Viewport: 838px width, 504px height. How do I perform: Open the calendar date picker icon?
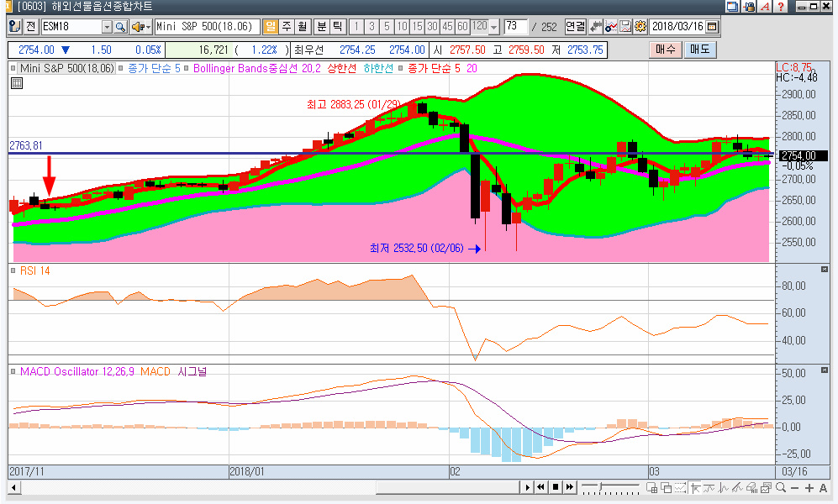point(711,26)
